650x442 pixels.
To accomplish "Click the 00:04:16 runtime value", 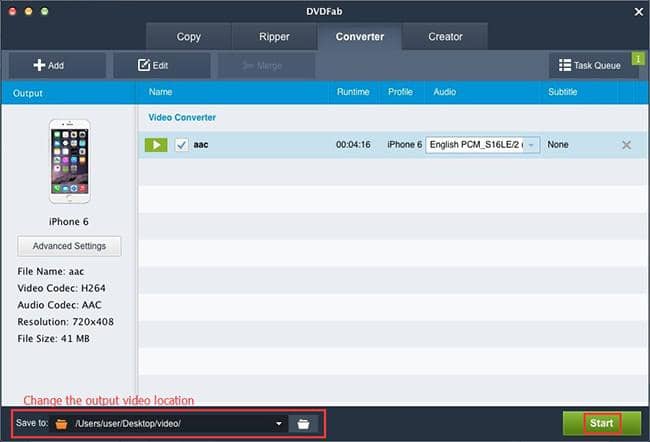I will pos(353,145).
